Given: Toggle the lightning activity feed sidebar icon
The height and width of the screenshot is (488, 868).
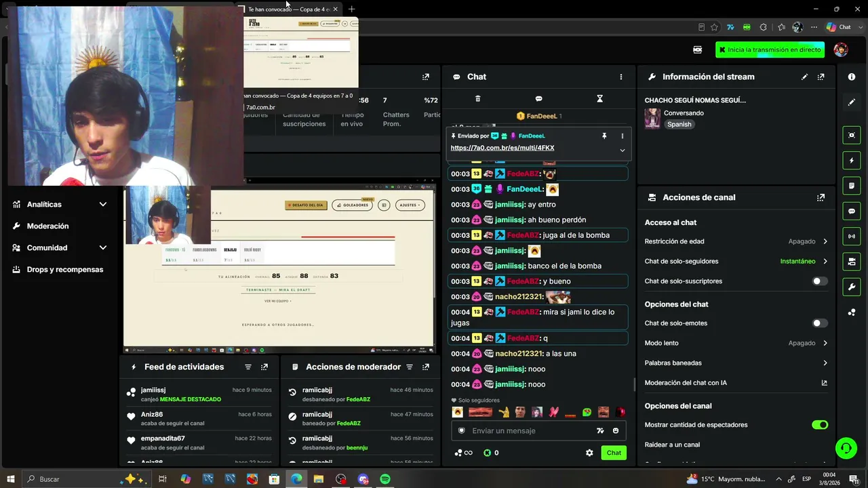Looking at the screenshot, I should tap(852, 161).
